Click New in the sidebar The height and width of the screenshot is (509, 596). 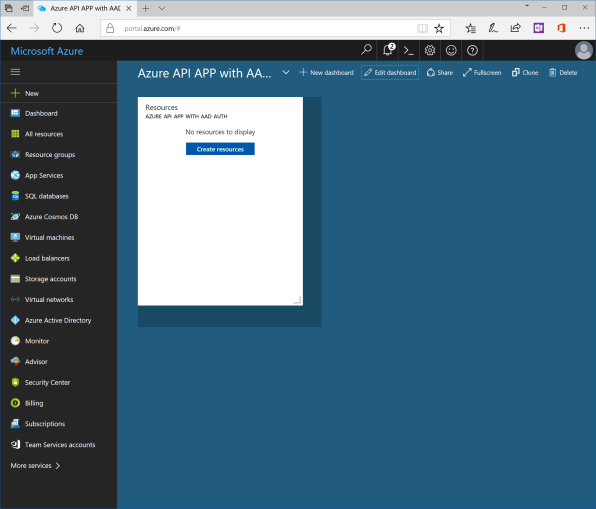pos(59,93)
